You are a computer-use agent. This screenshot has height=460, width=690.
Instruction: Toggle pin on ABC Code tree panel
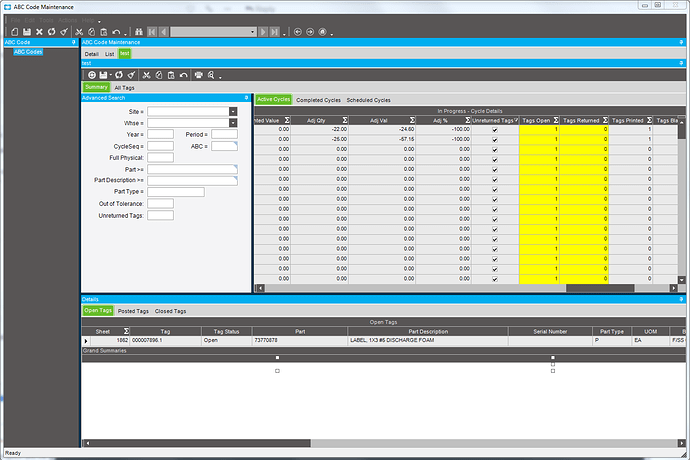73,42
